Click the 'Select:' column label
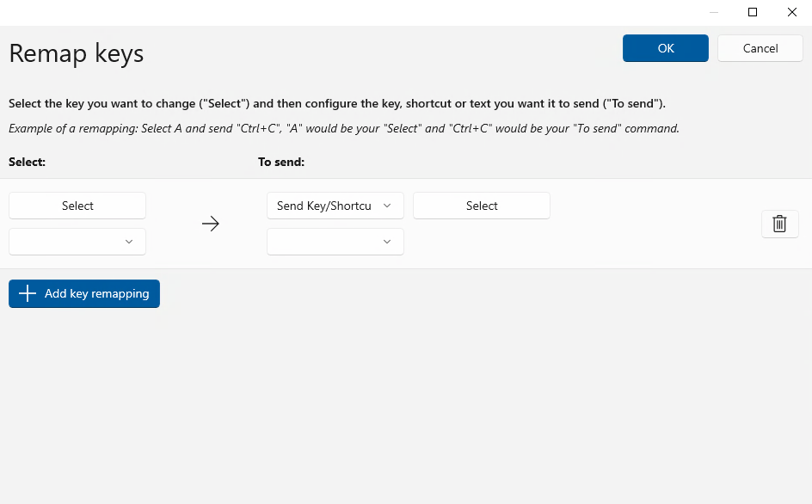Viewport: 812px width, 504px height. [27, 163]
